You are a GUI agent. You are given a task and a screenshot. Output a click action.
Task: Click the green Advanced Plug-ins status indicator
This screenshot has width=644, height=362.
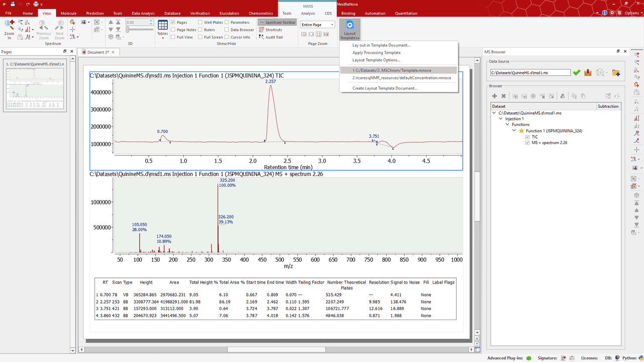point(529,358)
